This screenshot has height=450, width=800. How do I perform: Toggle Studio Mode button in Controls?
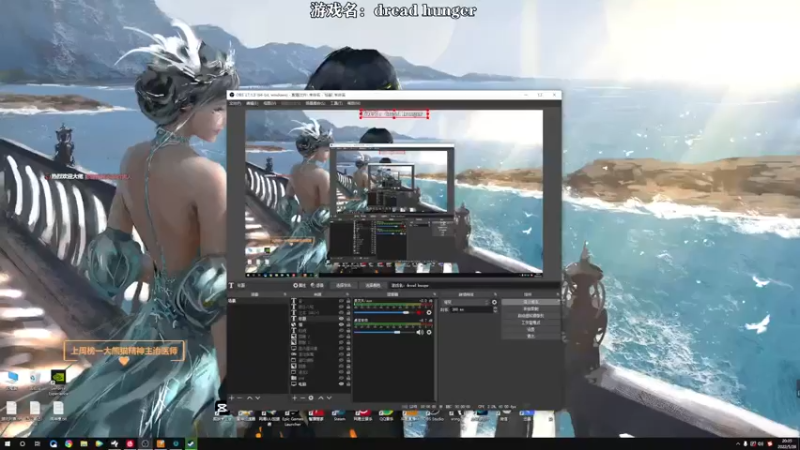[x=531, y=322]
